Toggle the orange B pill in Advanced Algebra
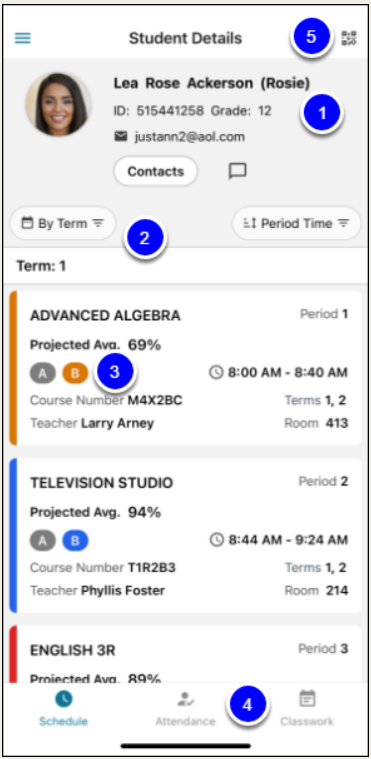Image resolution: width=371 pixels, height=759 pixels. (75, 373)
